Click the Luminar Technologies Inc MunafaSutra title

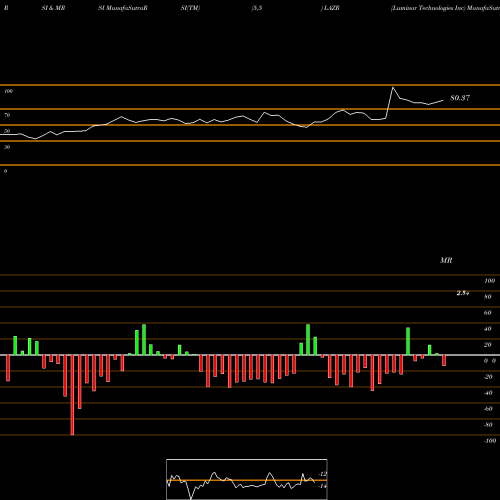445,8
